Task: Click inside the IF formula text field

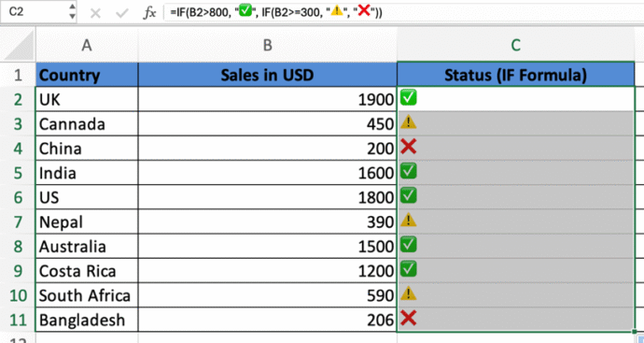Action: pos(402,12)
